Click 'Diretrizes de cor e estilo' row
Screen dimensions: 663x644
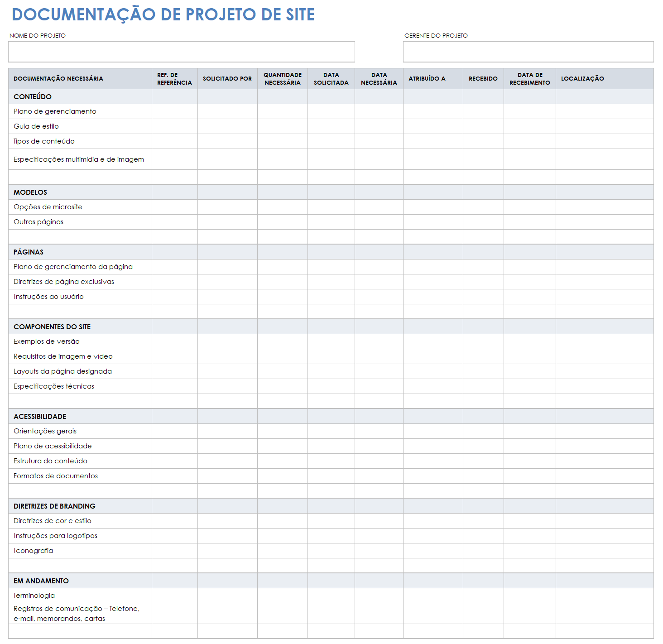click(331, 521)
